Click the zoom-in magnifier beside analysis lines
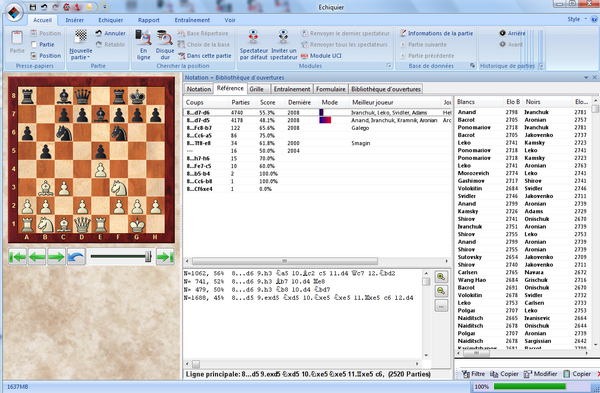The width and height of the screenshot is (600, 393). click(441, 277)
